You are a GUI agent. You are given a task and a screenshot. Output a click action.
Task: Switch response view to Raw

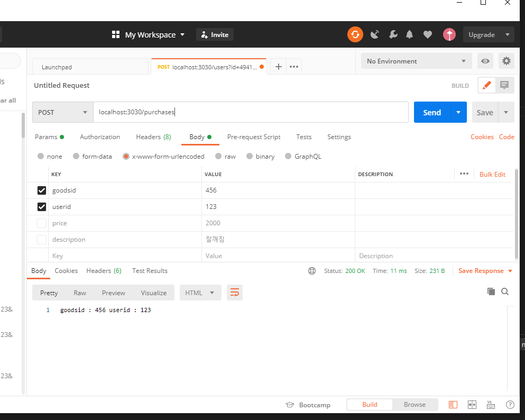[x=80, y=293]
